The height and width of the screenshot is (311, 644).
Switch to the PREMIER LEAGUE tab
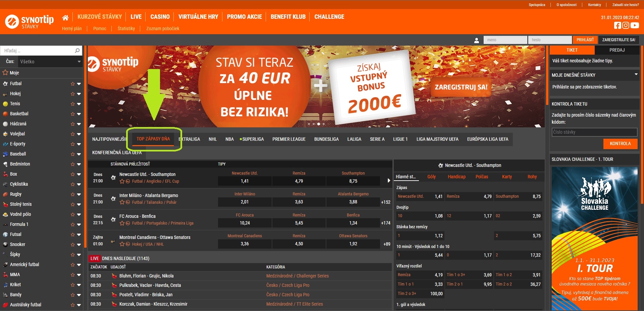[x=289, y=139]
